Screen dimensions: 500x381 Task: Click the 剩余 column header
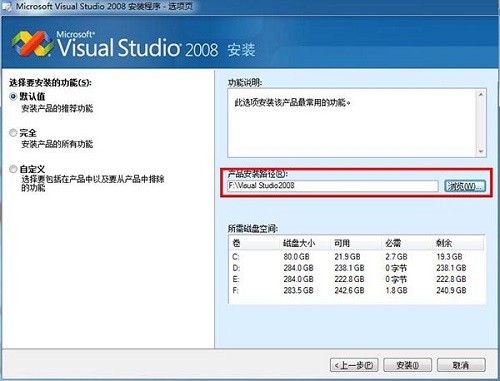click(458, 243)
